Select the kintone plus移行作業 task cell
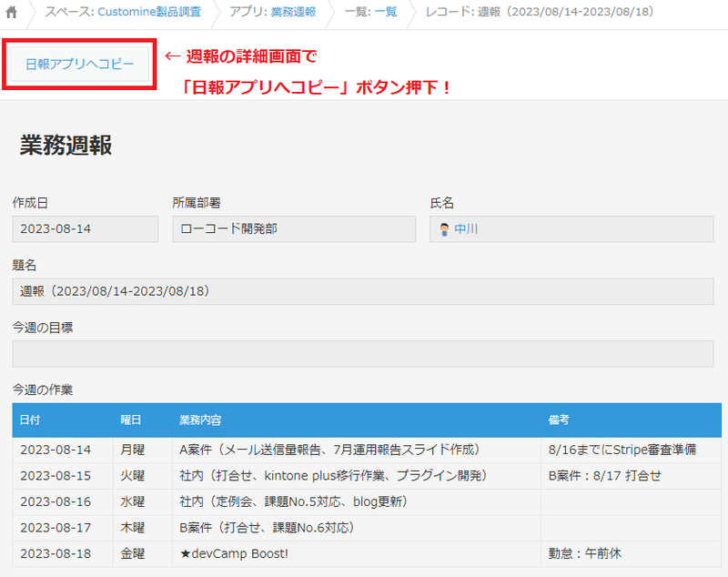This screenshot has height=577, width=728. (356, 476)
